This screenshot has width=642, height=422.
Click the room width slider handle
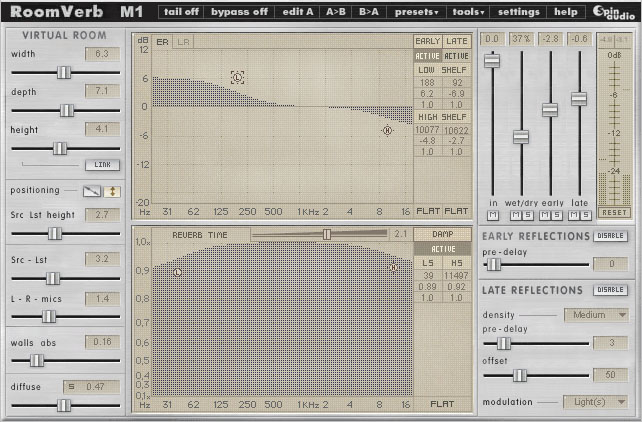click(64, 72)
